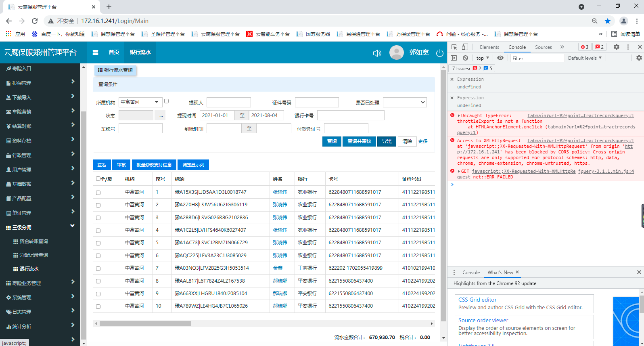Open DevTools settings gear
This screenshot has height=346, width=644.
pos(617,47)
